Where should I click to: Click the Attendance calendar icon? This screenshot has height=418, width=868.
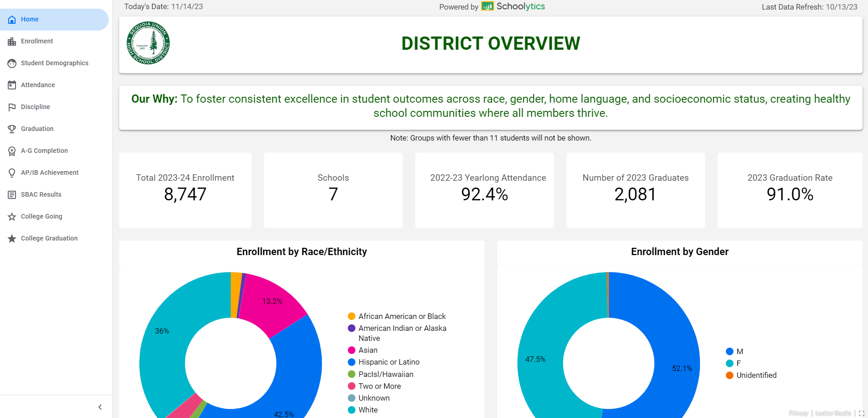(12, 85)
